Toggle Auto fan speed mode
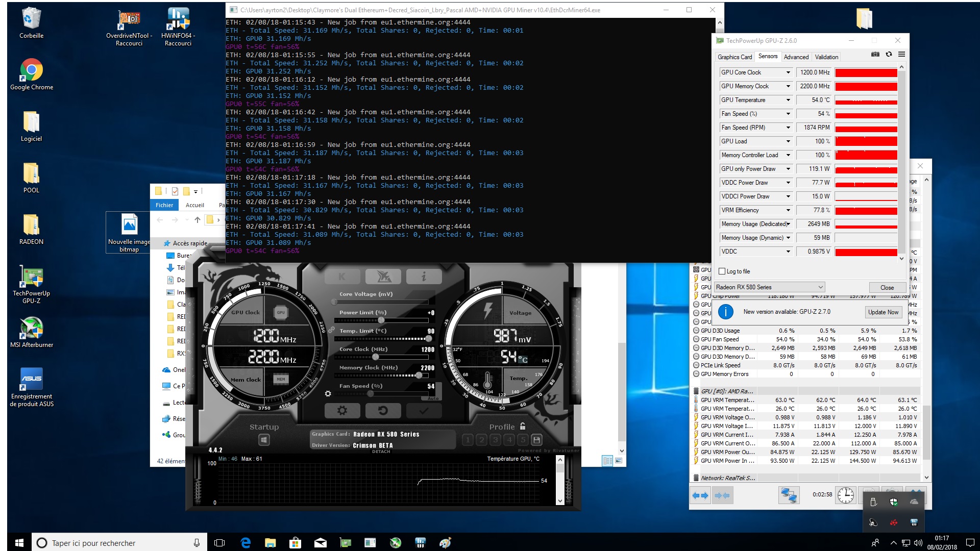980x551 pixels. point(433,398)
